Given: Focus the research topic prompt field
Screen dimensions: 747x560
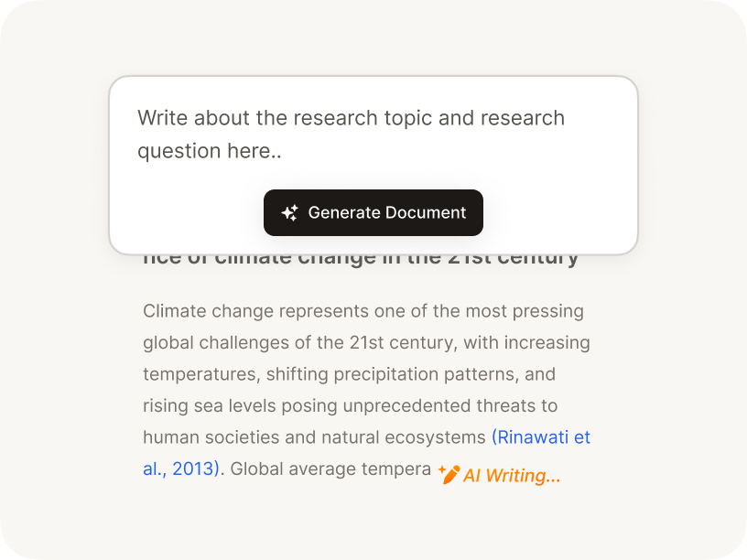Looking at the screenshot, I should tap(373, 134).
